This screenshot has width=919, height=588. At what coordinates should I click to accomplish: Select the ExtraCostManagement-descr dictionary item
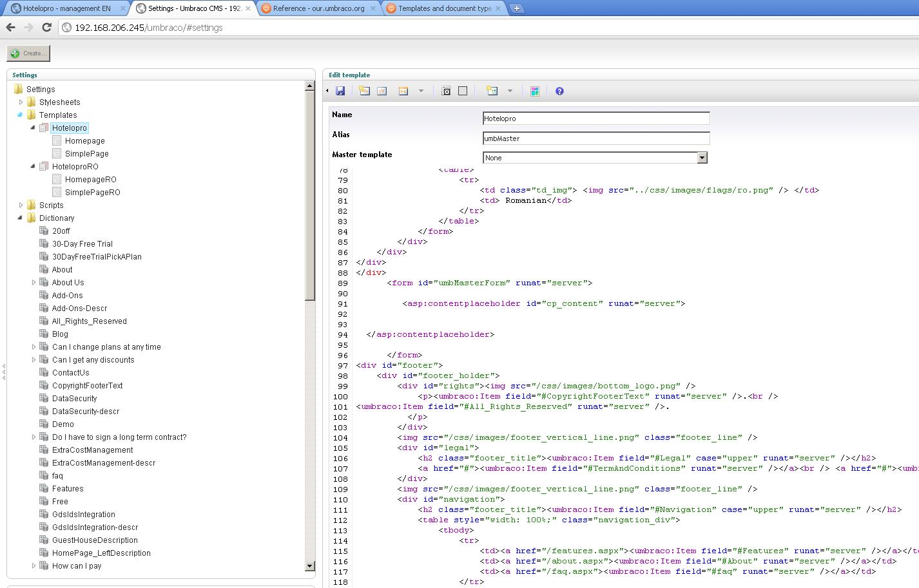[103, 462]
